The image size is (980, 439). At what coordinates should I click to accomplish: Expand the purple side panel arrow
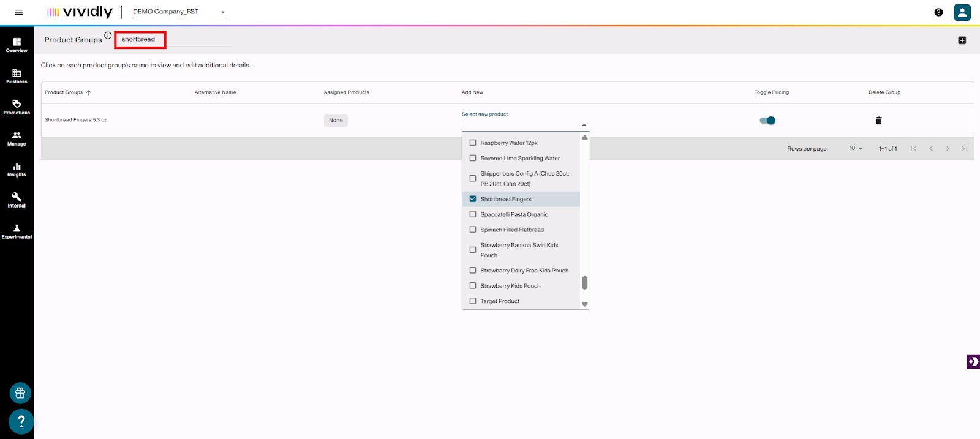tap(973, 362)
